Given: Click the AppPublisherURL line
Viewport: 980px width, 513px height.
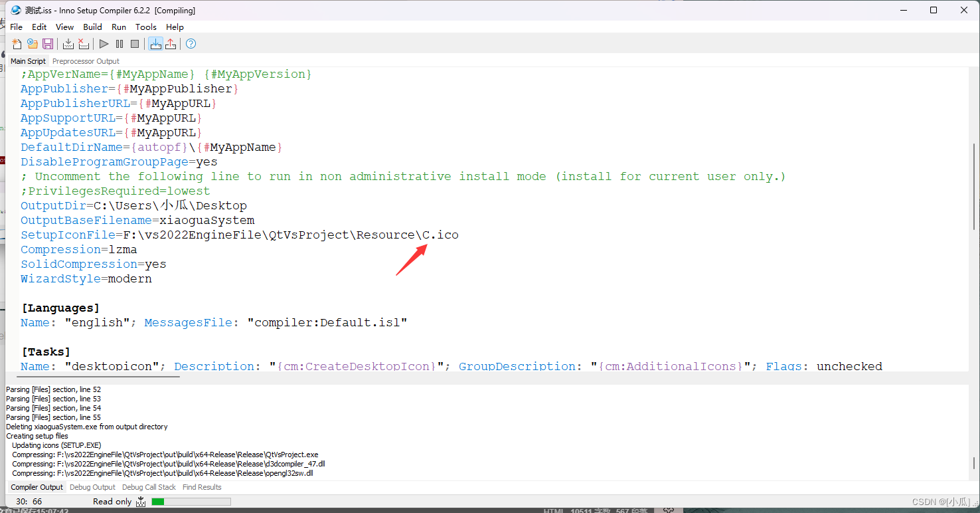Looking at the screenshot, I should coord(119,104).
